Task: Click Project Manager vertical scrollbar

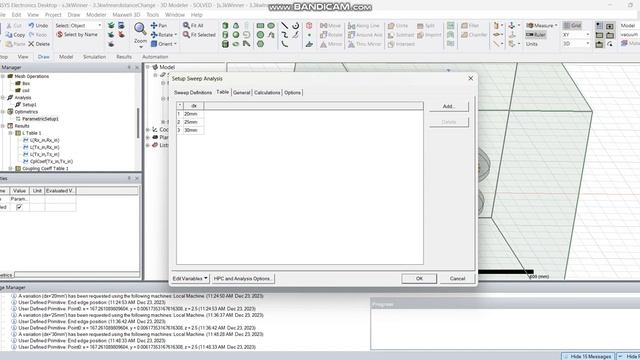Action: point(138,122)
